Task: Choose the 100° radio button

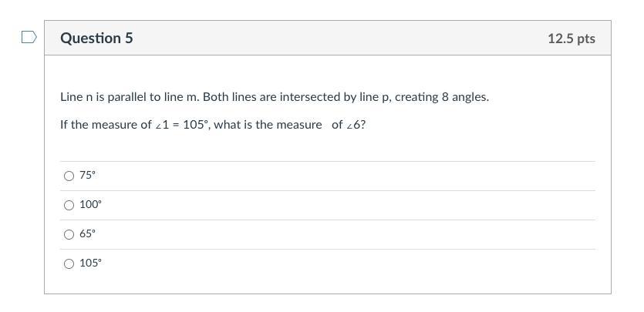Action: tap(69, 205)
